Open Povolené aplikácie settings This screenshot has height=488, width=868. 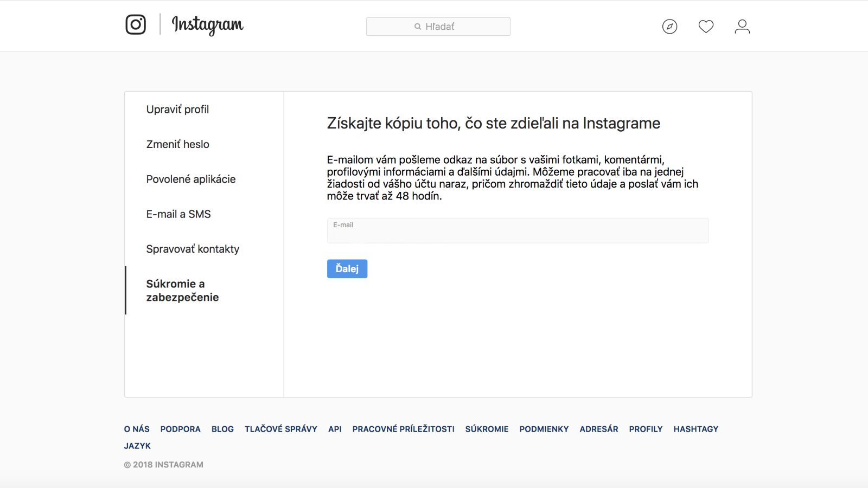coord(191,179)
